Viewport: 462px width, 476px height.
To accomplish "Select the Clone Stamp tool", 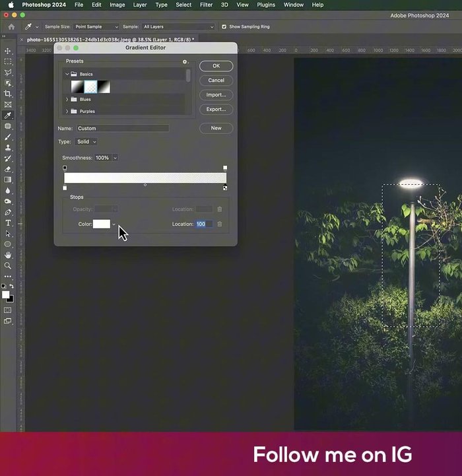I will [8, 147].
